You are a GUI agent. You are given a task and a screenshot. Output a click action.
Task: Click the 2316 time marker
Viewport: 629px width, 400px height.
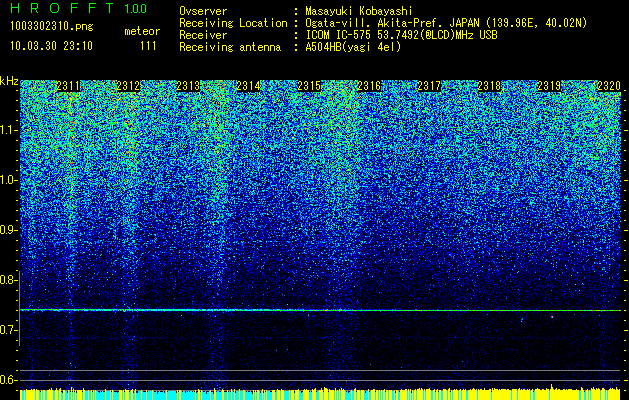tap(369, 86)
